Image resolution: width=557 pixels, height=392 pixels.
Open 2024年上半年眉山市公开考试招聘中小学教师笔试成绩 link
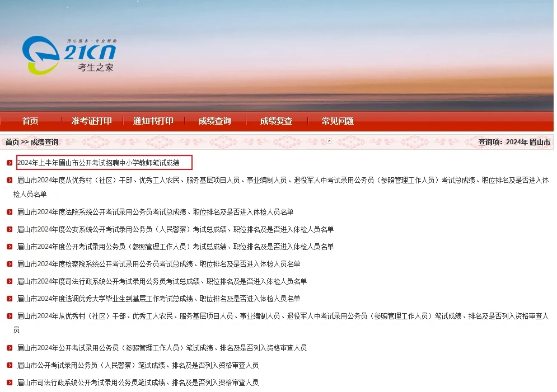point(99,163)
